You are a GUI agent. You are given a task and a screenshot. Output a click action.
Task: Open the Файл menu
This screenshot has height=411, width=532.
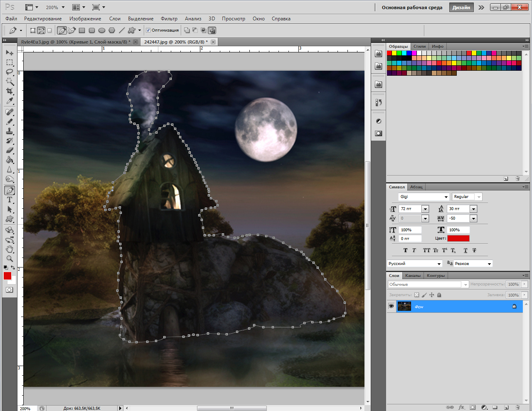point(11,19)
